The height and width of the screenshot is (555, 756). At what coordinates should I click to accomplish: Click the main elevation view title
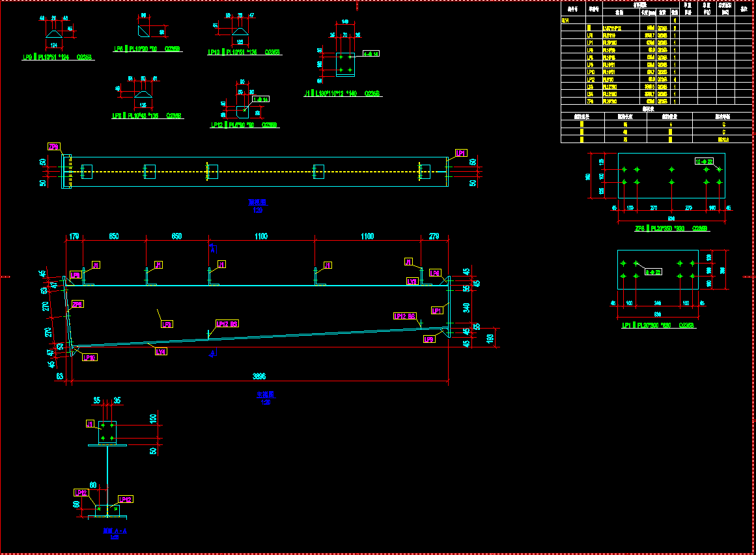pyautogui.click(x=266, y=394)
